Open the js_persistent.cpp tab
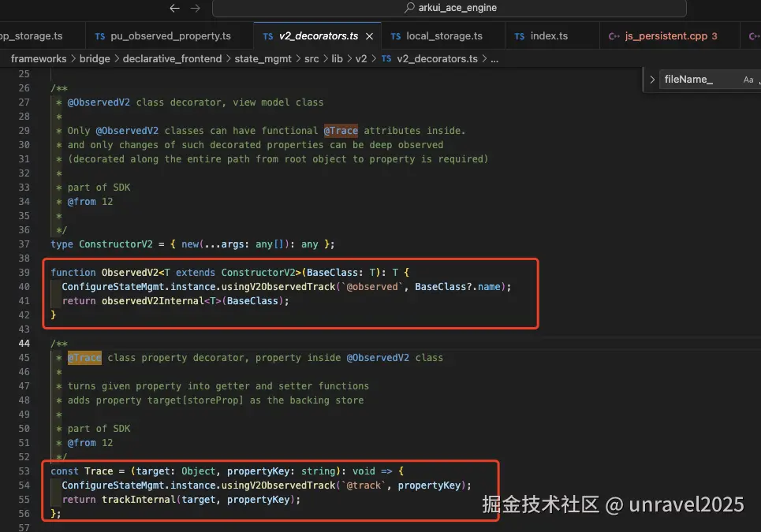This screenshot has height=532, width=761. coord(670,36)
